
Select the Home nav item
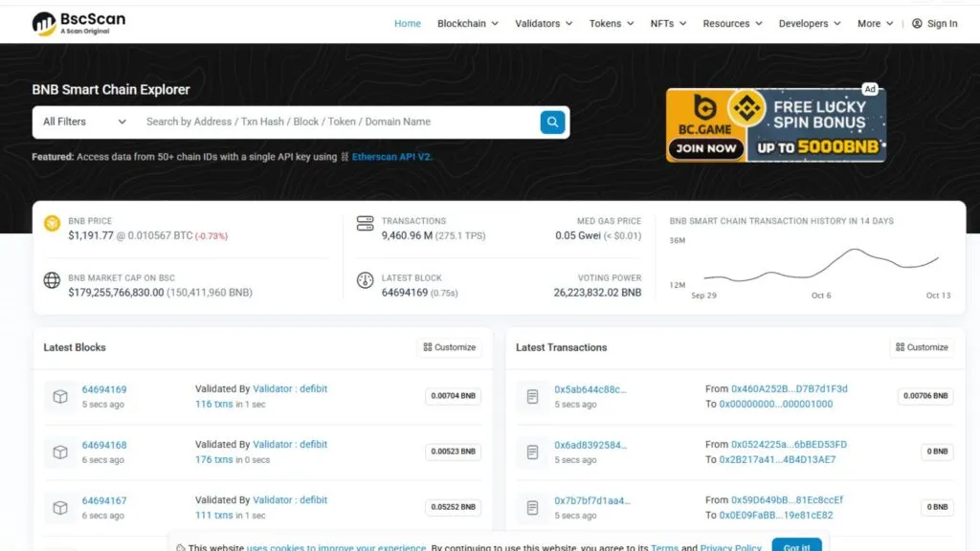point(408,24)
